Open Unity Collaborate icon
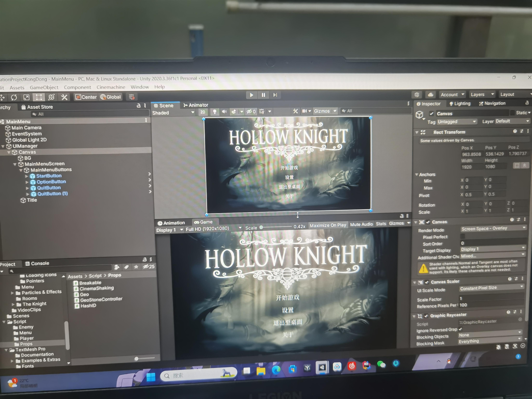The height and width of the screenshot is (399, 532). coord(417,95)
